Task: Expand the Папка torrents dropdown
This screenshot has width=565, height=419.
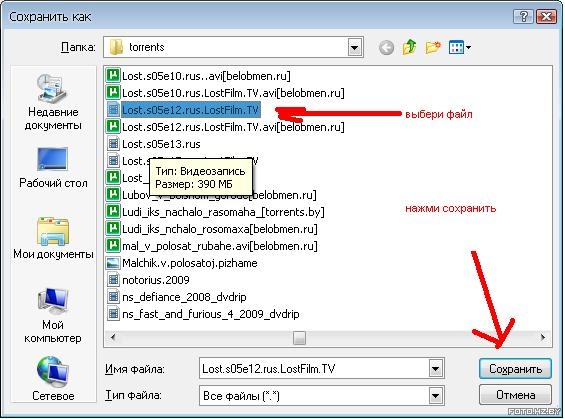Action: click(x=355, y=47)
